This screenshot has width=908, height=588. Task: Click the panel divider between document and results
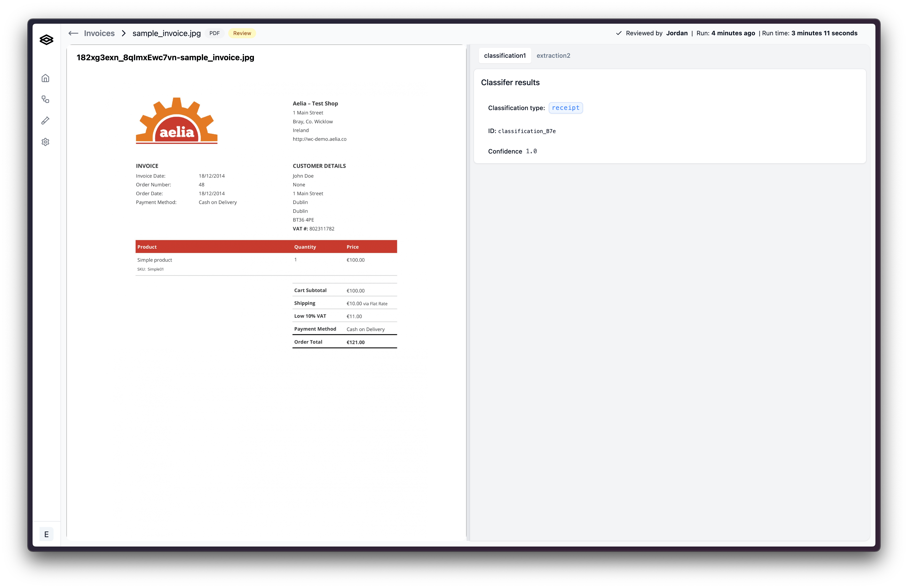(468, 293)
